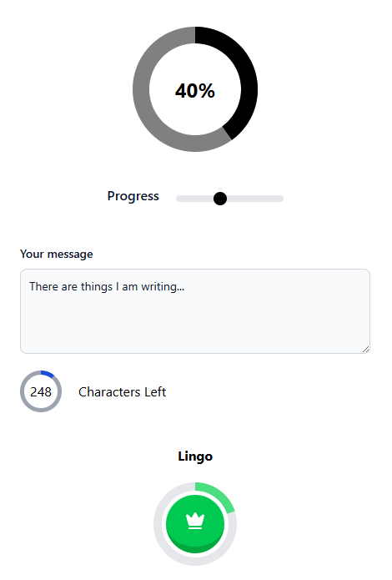Viewport: 392px width, 580px height.
Task: Click the light green arc on Lingo ring
Action: [220, 494]
